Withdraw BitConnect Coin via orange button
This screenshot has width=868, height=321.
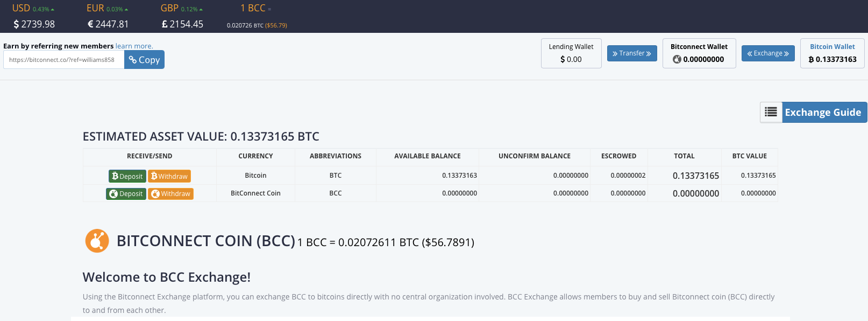click(170, 193)
